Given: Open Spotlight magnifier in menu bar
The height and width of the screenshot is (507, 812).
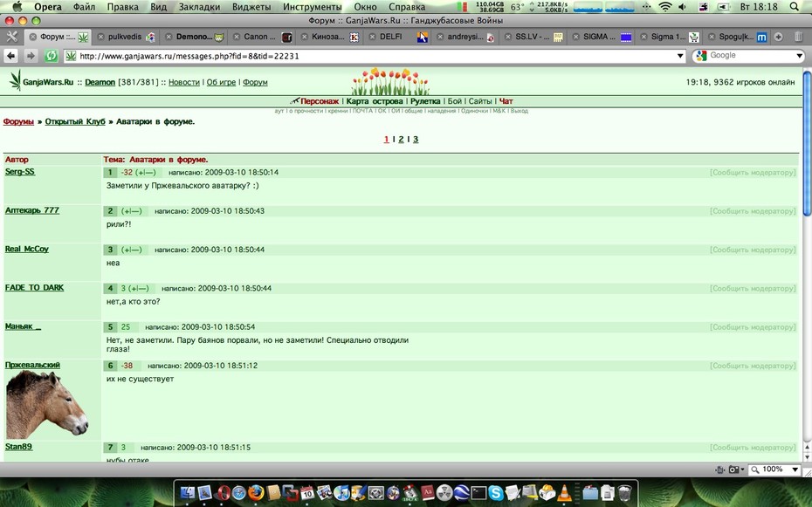Looking at the screenshot, I should click(795, 7).
